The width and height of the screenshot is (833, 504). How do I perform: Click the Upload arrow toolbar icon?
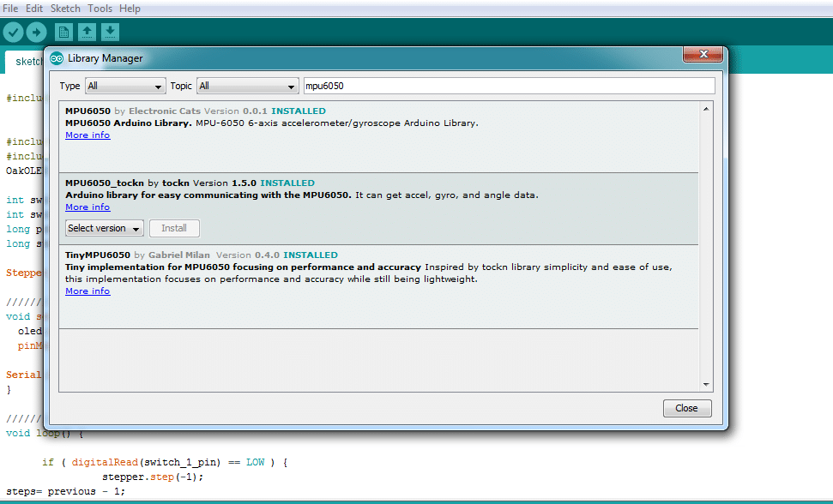[x=36, y=33]
